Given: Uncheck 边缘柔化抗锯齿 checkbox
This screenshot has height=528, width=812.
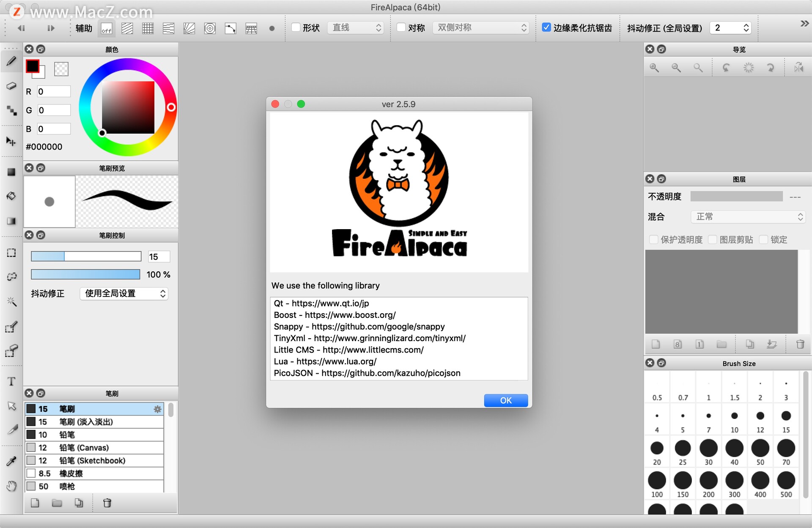Looking at the screenshot, I should [x=546, y=27].
